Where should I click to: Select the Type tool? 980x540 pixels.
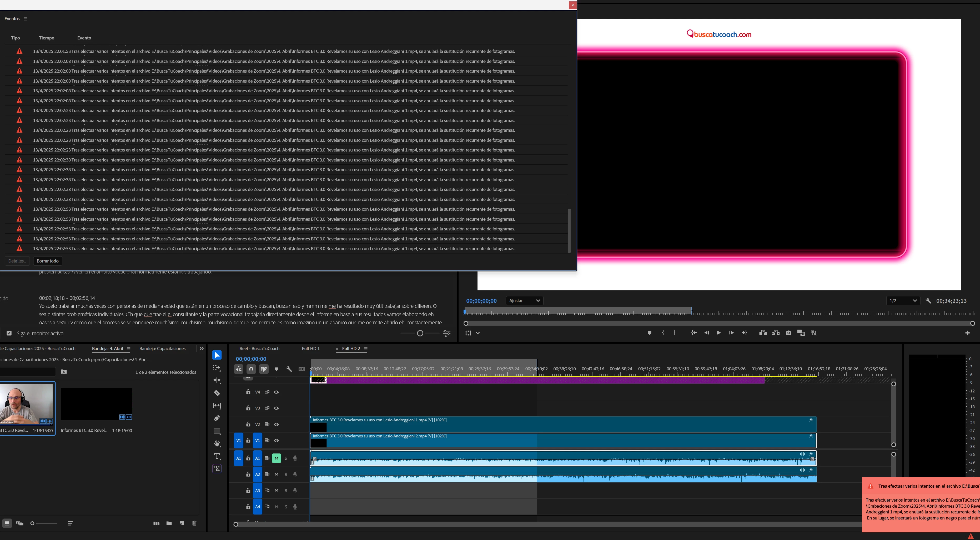click(217, 456)
